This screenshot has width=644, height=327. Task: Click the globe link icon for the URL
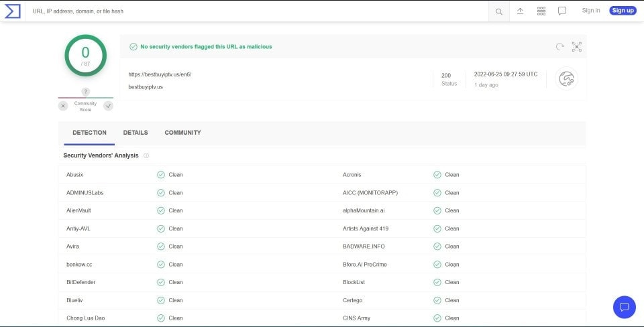pyautogui.click(x=566, y=78)
